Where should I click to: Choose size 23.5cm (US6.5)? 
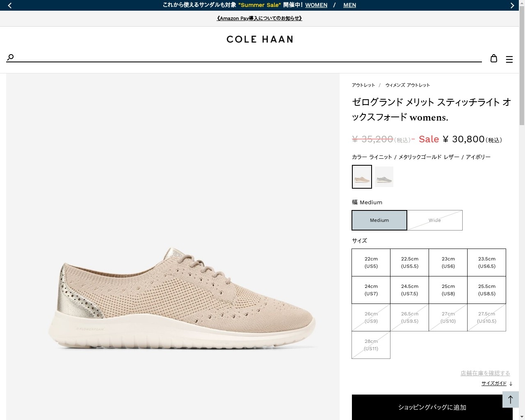(487, 262)
